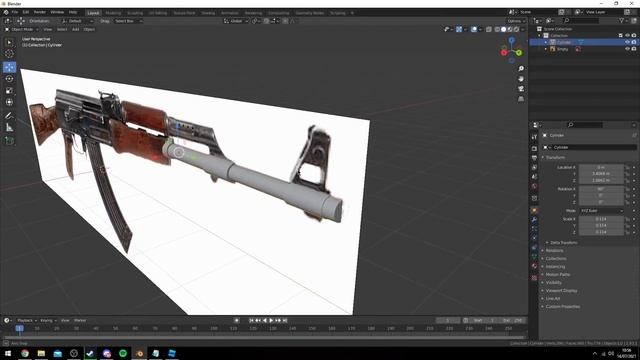Select the Move tool
The width and height of the screenshot is (640, 360).
(9, 67)
